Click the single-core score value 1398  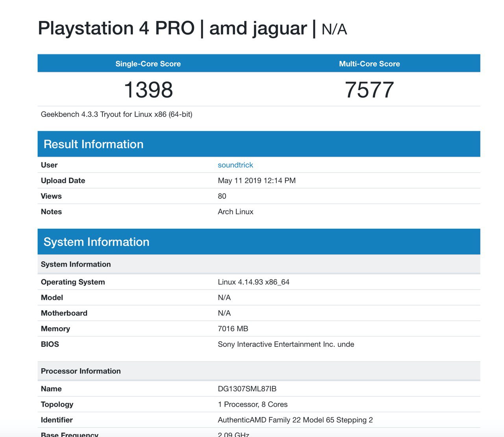148,90
